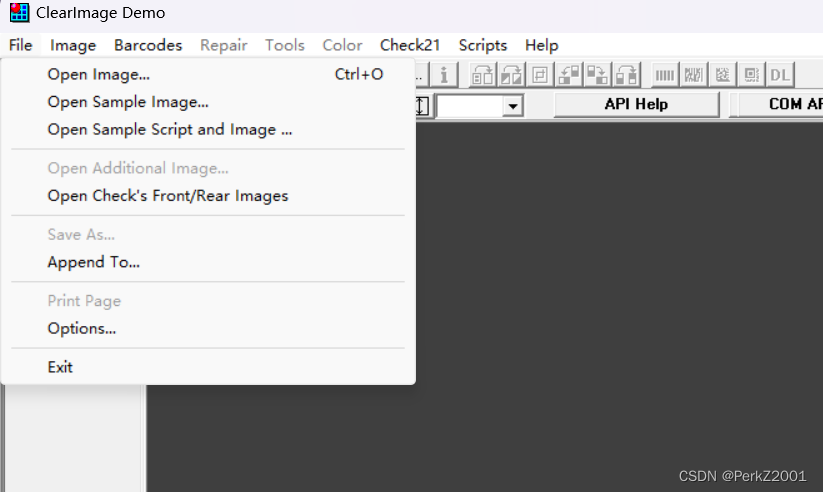Click the QR code reader icon
Image resolution: width=823 pixels, height=492 pixels.
pyautogui.click(x=751, y=75)
